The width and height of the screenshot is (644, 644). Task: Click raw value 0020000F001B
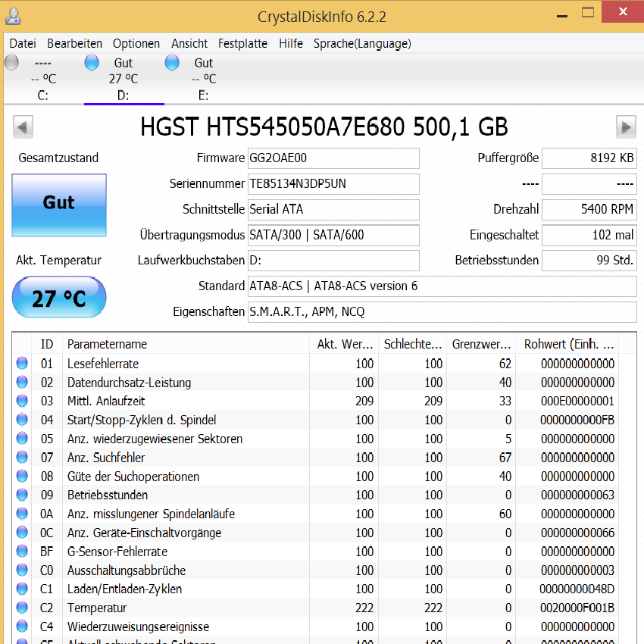click(577, 608)
